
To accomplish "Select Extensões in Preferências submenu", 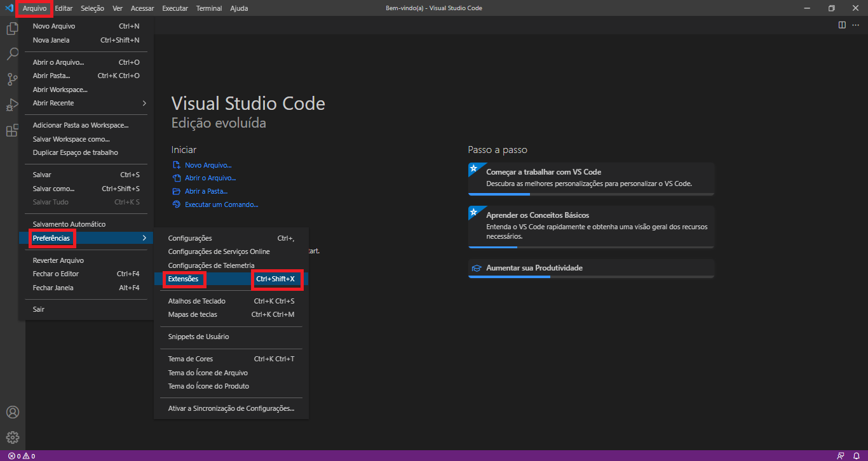I will pos(231,279).
